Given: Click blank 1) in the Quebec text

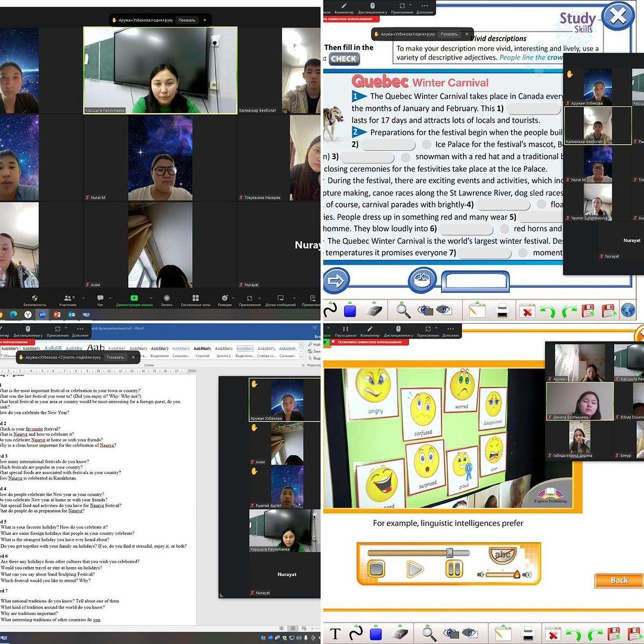Looking at the screenshot, I should (533, 109).
